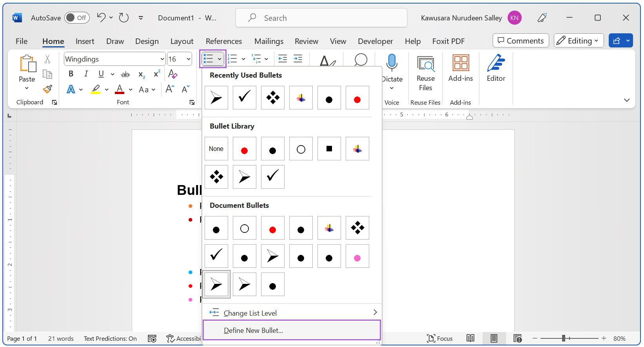This screenshot has width=644, height=347.
Task: Switch to the Design tab
Action: coord(147,41)
